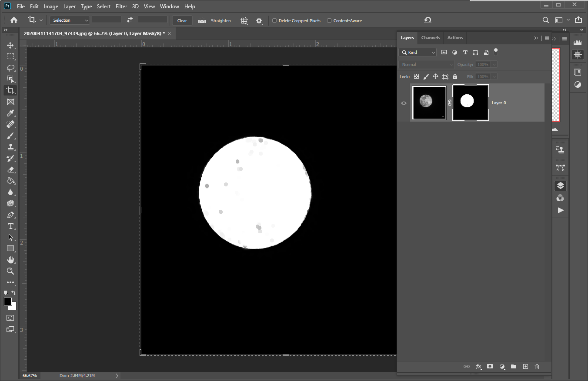Toggle the layer filter on/off switch
The width and height of the screenshot is (588, 381).
coord(495,52)
